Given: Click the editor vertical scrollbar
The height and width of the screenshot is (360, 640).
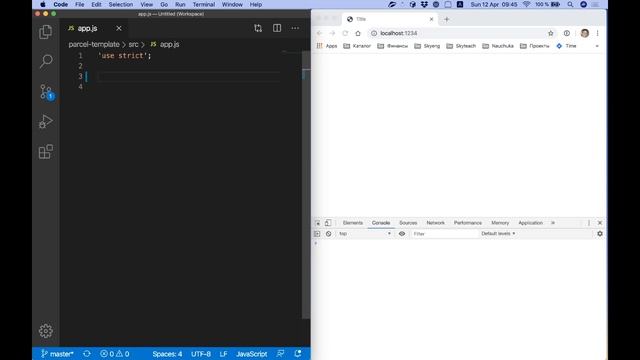Looking at the screenshot, I should tap(306, 184).
